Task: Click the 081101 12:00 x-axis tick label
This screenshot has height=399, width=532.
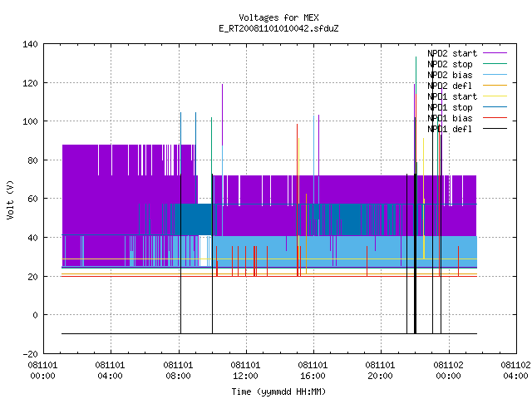Action: [245, 371]
